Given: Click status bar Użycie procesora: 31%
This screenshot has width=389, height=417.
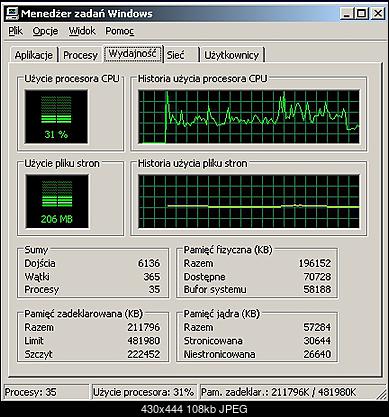Looking at the screenshot, I should (144, 392).
